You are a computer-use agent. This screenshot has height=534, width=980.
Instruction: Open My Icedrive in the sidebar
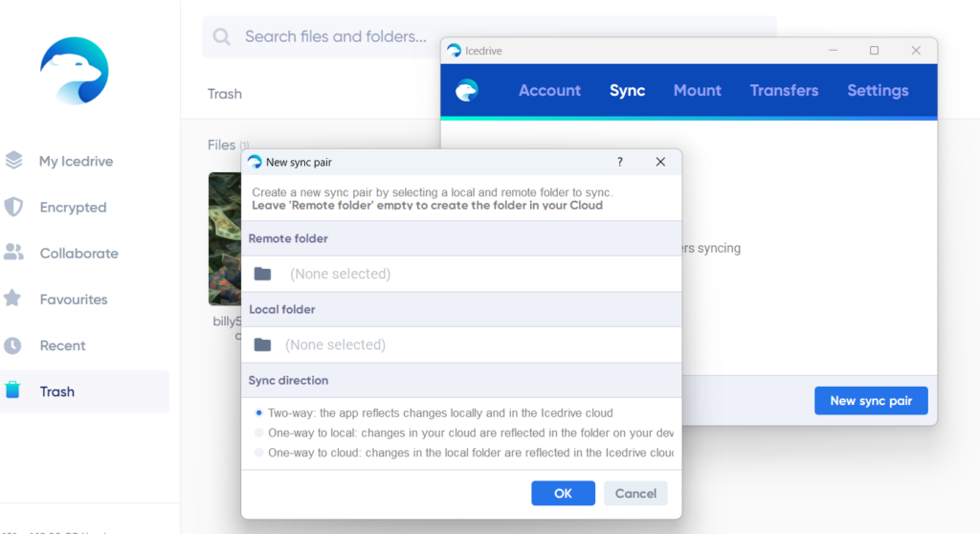tap(76, 162)
